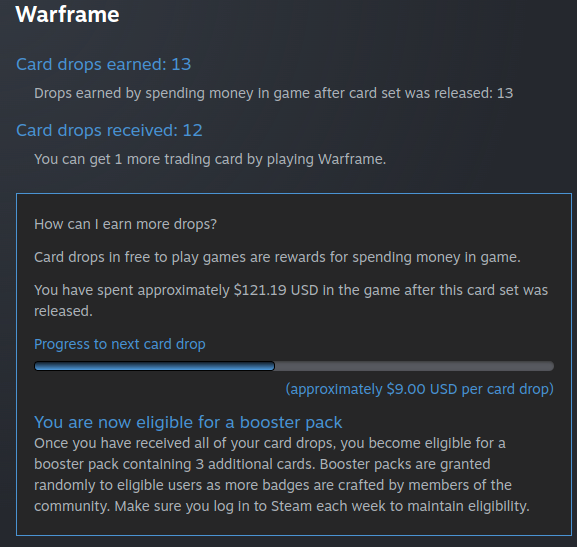
Task: Select the 'Card drops received: 12' heading
Action: click(109, 130)
